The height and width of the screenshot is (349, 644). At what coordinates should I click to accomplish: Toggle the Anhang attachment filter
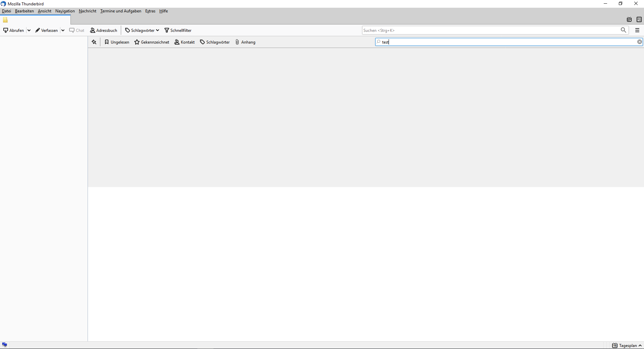pos(245,42)
